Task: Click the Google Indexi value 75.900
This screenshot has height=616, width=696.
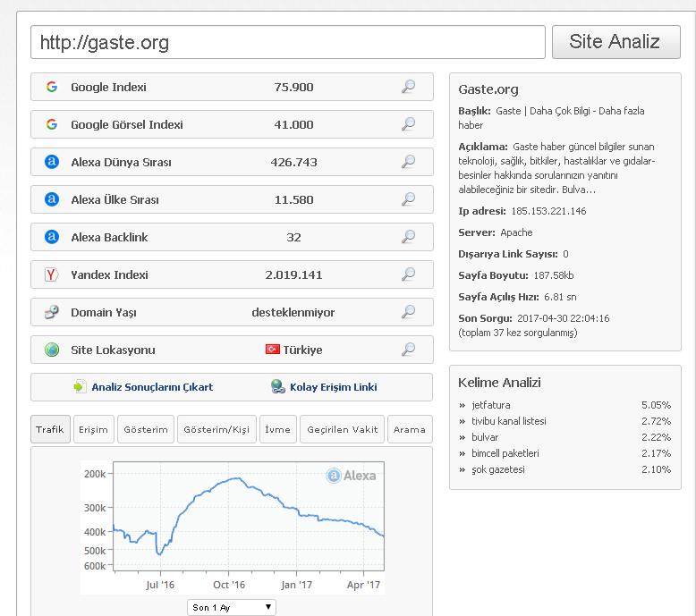Action: coord(293,87)
